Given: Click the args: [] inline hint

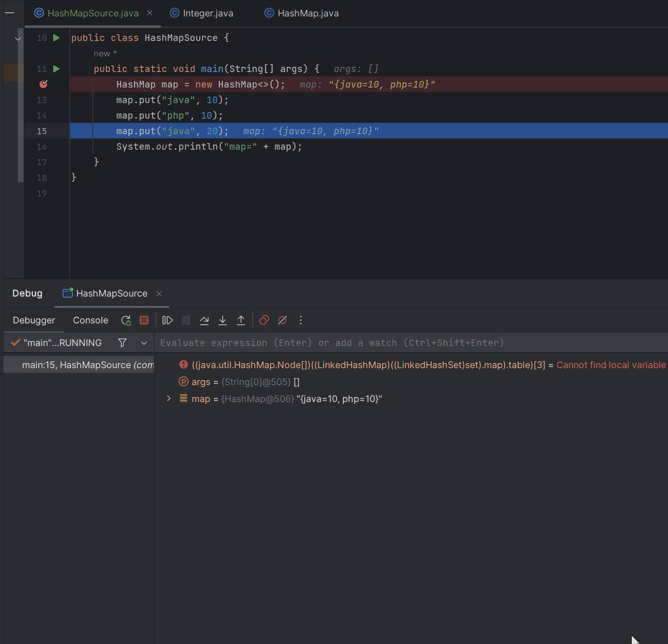Looking at the screenshot, I should pos(356,69).
